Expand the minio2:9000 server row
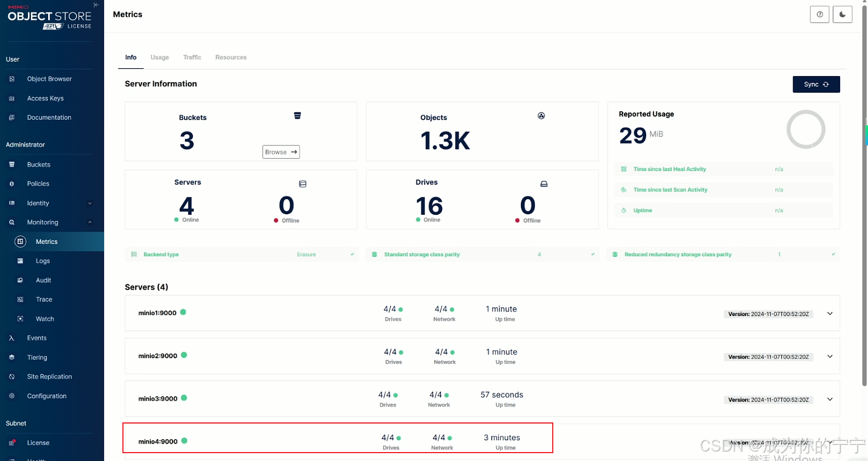The height and width of the screenshot is (461, 868). pos(830,356)
